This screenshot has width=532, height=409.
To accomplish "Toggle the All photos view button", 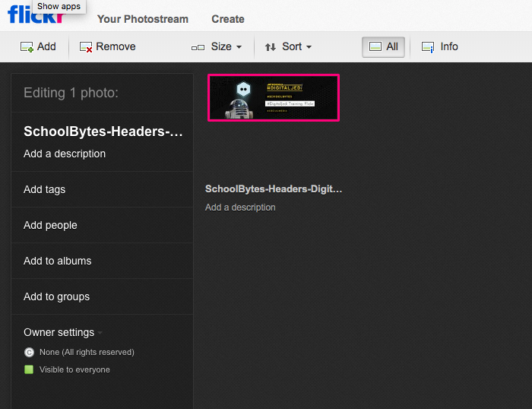I will click(x=383, y=47).
